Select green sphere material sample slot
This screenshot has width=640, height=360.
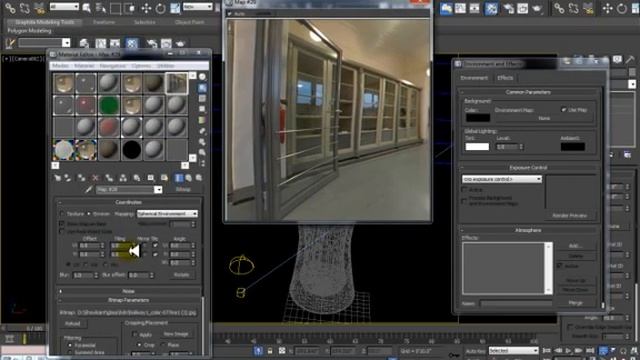pos(109,105)
